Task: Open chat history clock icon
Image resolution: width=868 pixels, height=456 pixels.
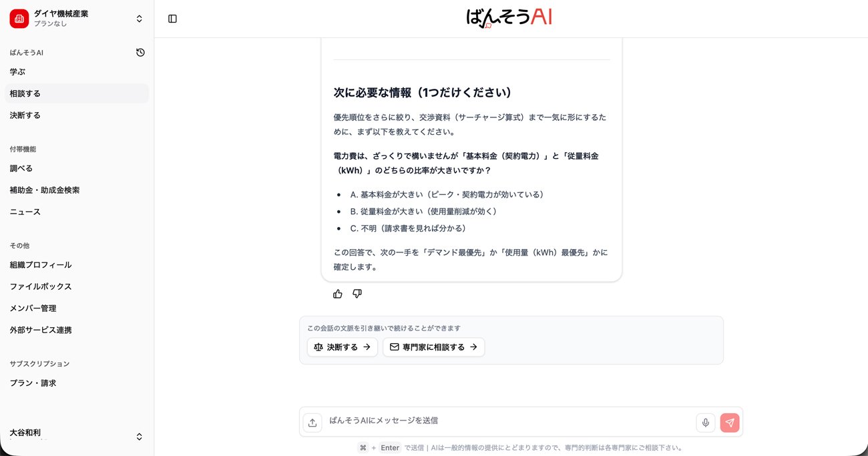Action: 140,53
